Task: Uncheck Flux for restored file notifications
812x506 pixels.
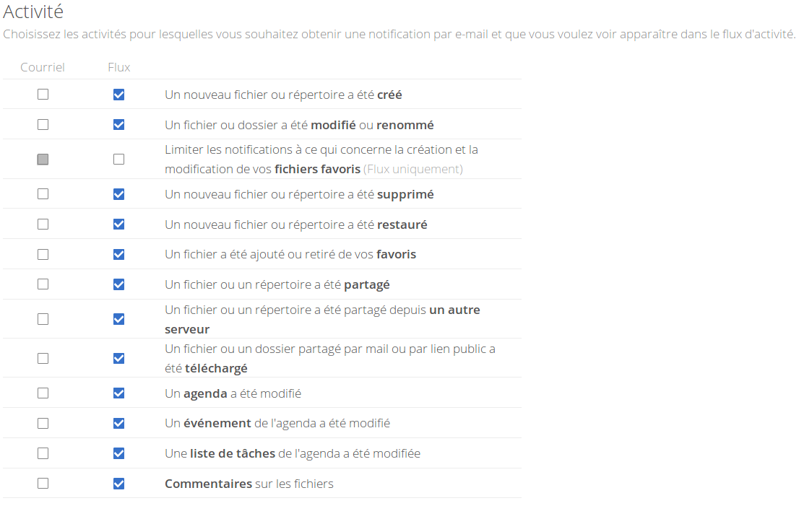Action: (118, 224)
